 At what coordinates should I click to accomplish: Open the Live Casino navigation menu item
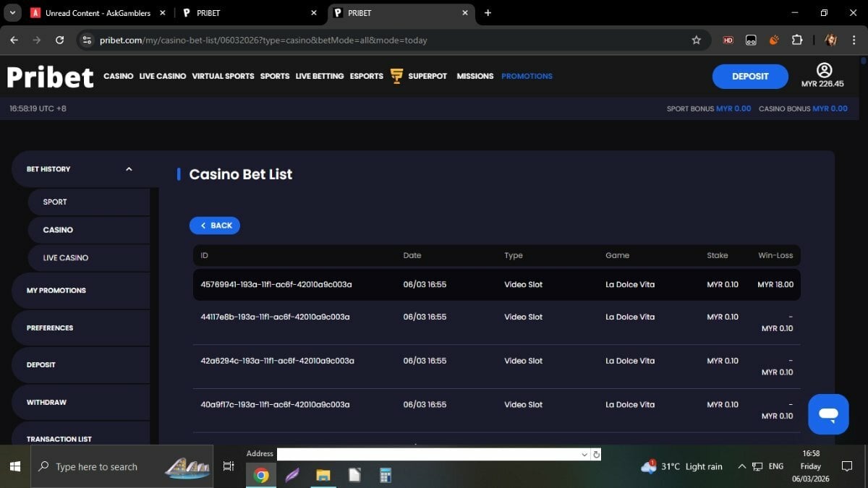coord(163,76)
